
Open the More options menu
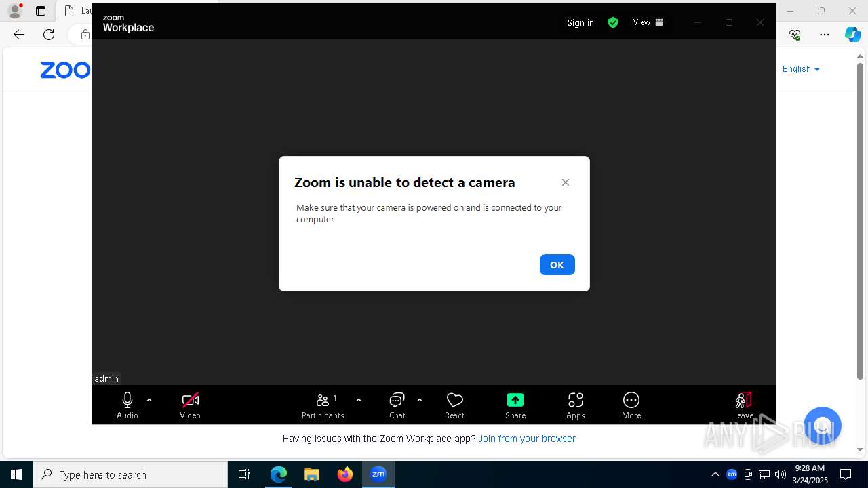[x=631, y=405]
